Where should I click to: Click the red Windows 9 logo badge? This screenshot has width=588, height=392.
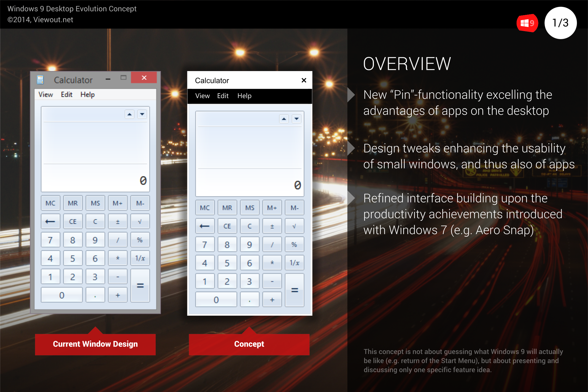(527, 23)
